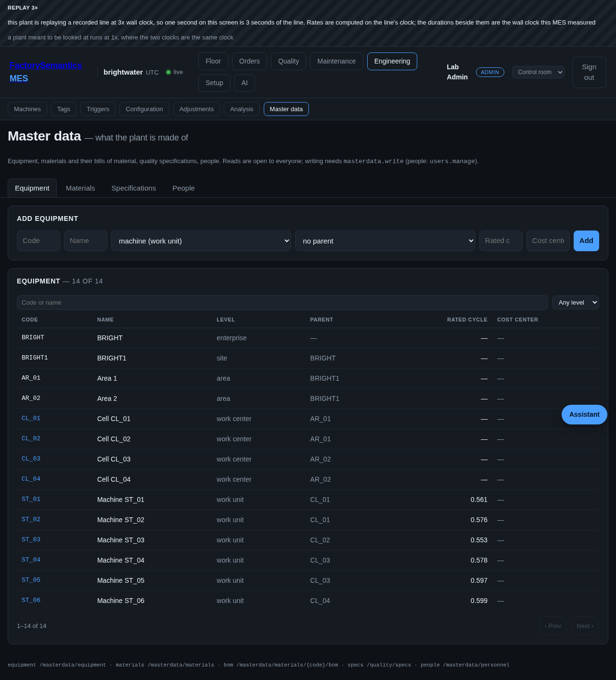
Task: Open the CL_03 equipment link
Action: click(31, 459)
